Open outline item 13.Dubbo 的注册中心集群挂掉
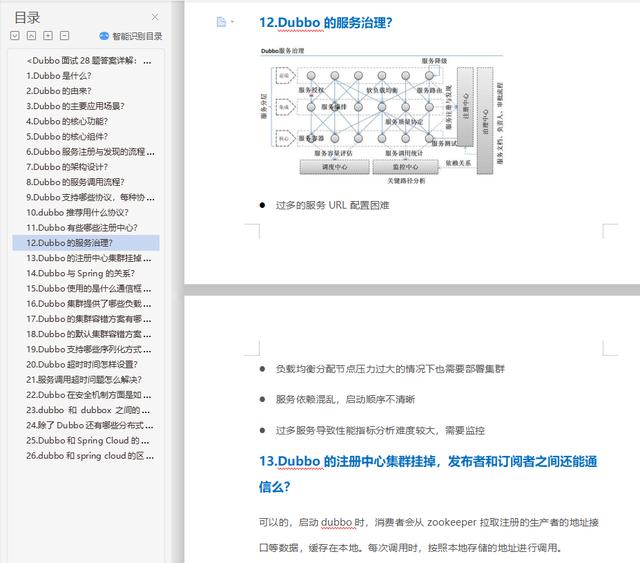 click(x=89, y=258)
